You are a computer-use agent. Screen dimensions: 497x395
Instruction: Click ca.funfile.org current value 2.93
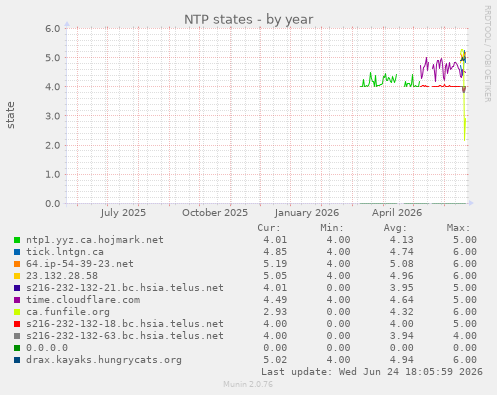coord(275,312)
